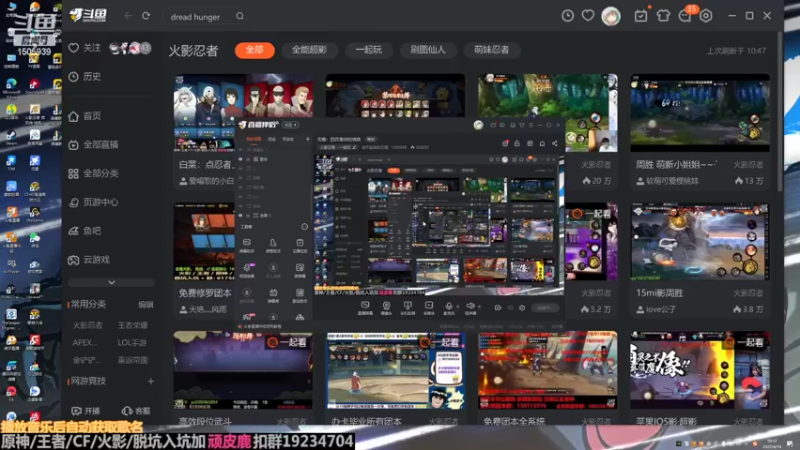
Task: Open messages icon with 35 badge
Action: pyautogui.click(x=685, y=16)
